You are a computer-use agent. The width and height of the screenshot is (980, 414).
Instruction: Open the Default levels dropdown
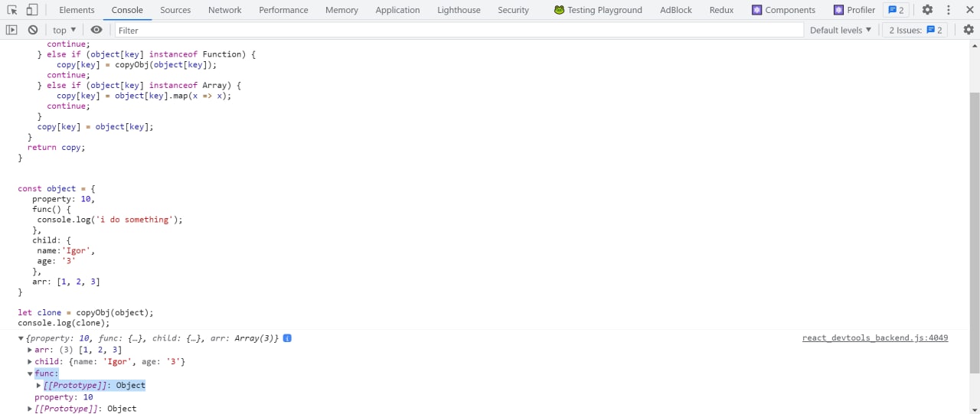[x=841, y=30]
